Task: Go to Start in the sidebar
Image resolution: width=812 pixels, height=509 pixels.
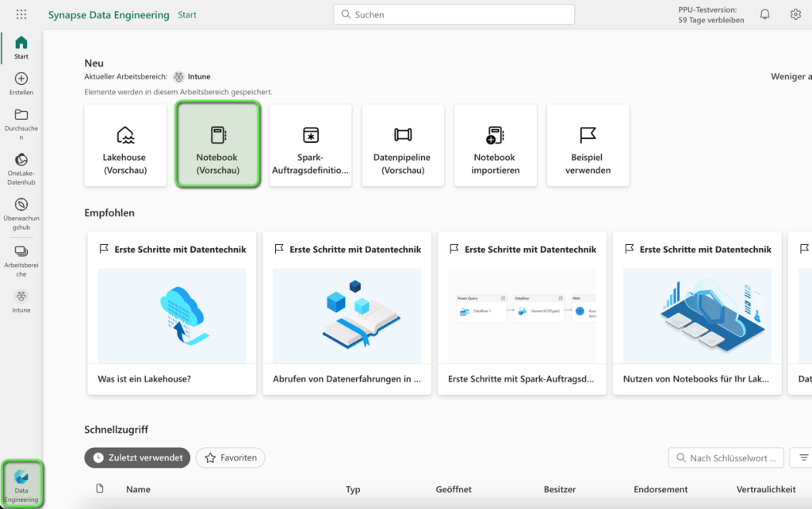Action: coord(21,48)
